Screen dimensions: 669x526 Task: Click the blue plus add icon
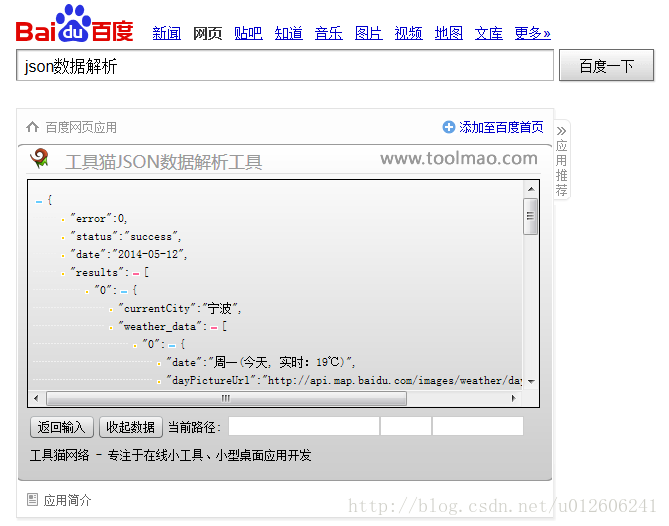pos(448,127)
